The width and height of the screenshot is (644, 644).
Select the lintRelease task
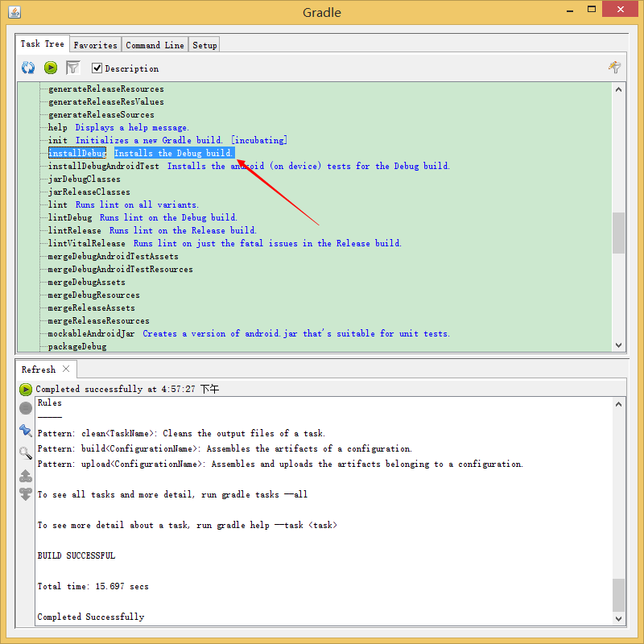(74, 230)
